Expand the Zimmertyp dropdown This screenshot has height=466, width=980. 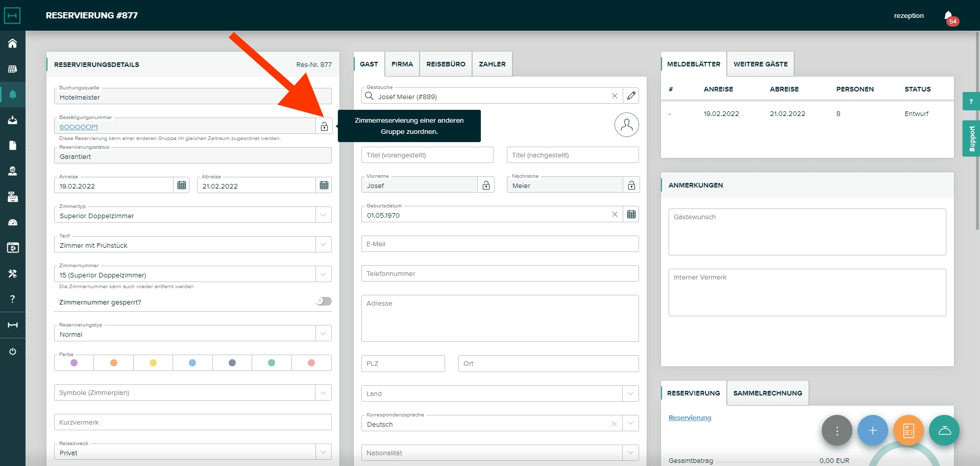click(x=323, y=215)
